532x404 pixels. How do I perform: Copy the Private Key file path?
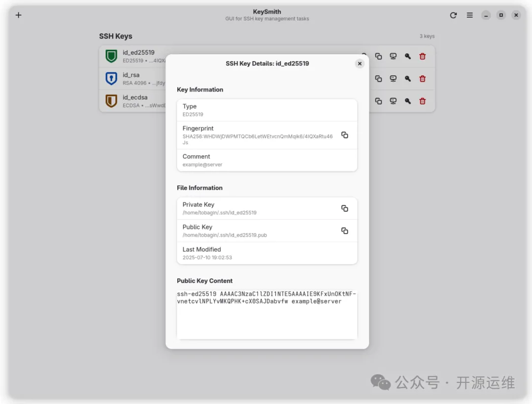coord(345,208)
